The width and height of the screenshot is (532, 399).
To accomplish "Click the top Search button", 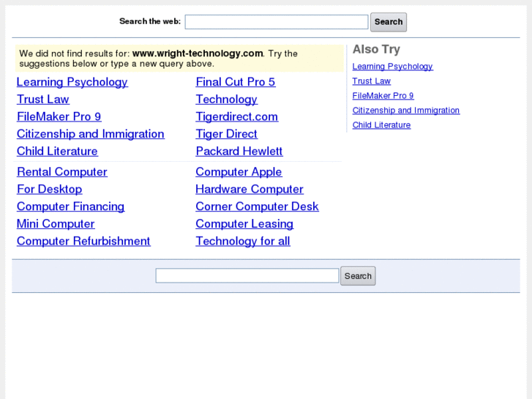I will pos(389,22).
